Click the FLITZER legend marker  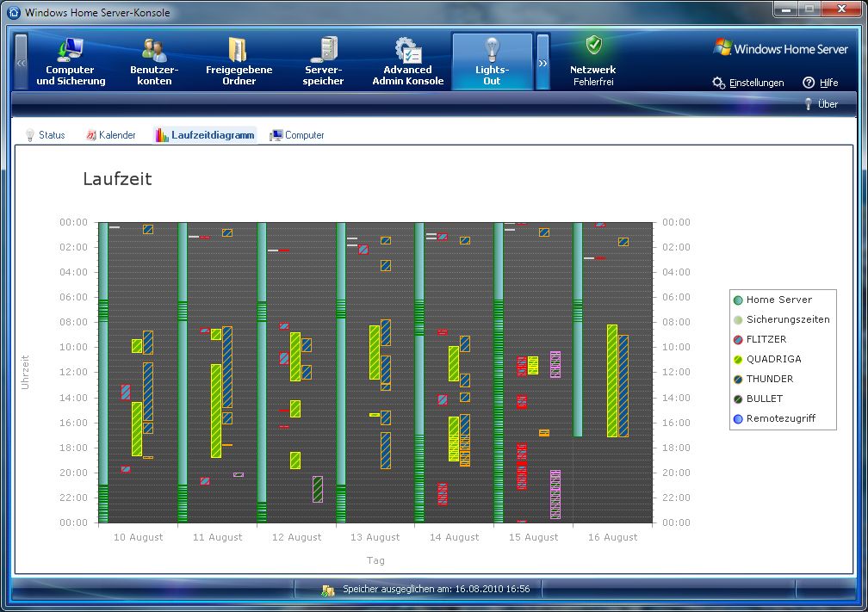click(x=738, y=340)
